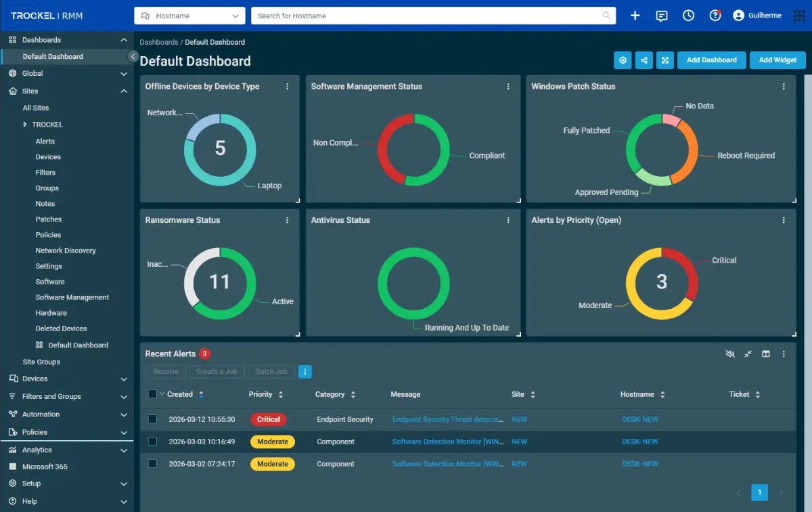Click the column chooser icon in Recent Alerts
Viewport: 812px width, 512px height.
pyautogui.click(x=766, y=354)
